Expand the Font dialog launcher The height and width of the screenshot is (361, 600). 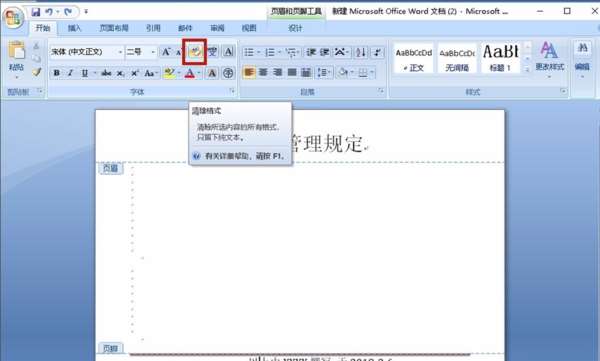tap(232, 91)
